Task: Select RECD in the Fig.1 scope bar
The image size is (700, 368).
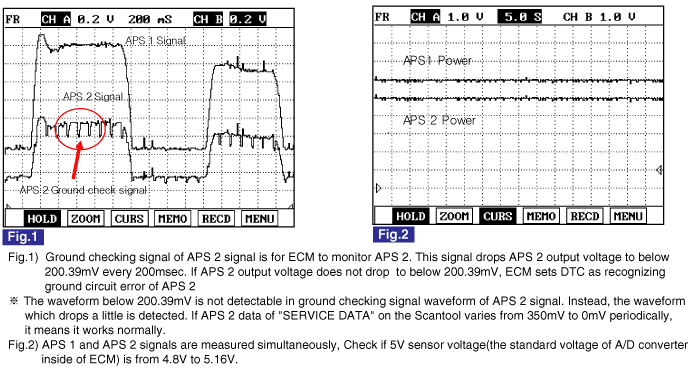Action: click(x=216, y=219)
